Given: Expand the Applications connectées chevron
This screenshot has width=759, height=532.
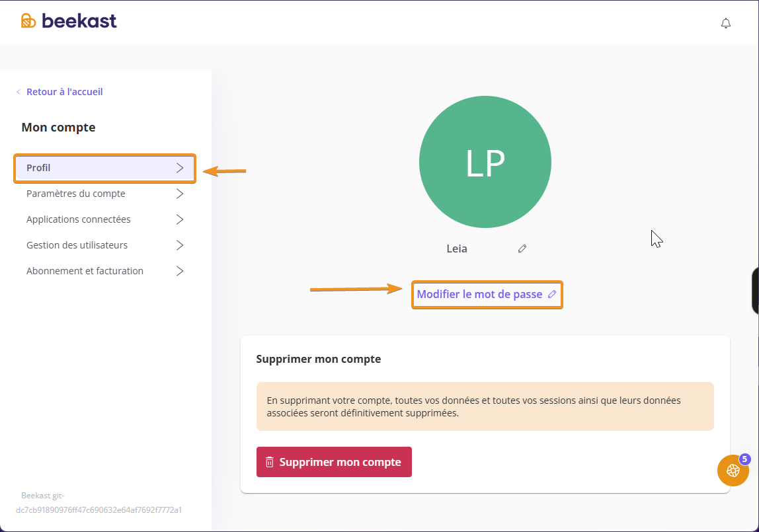Looking at the screenshot, I should 180,219.
